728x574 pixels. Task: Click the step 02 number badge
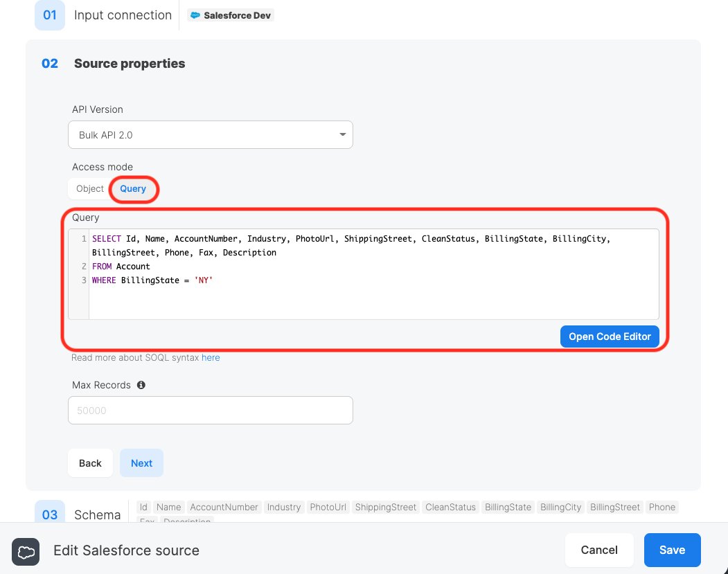tap(49, 63)
